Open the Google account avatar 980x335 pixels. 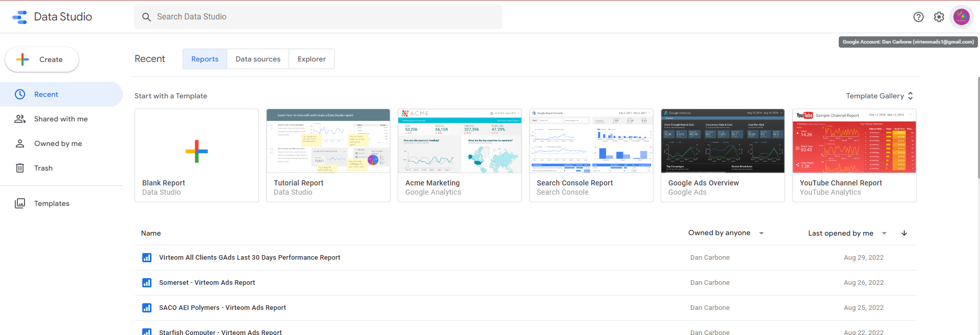[961, 17]
